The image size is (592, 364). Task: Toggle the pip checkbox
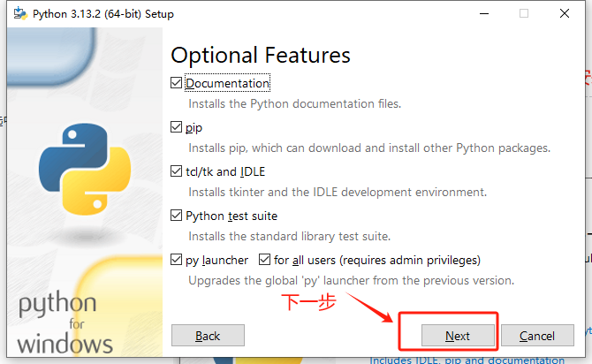coord(176,127)
